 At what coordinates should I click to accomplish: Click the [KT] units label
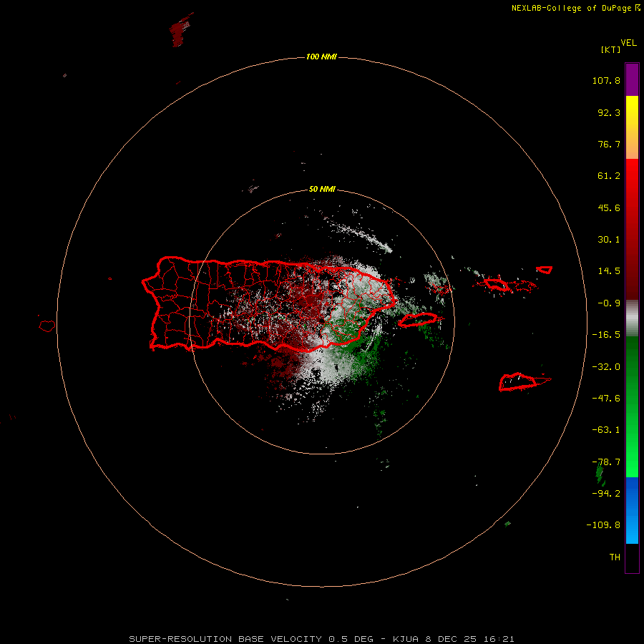pyautogui.click(x=610, y=49)
